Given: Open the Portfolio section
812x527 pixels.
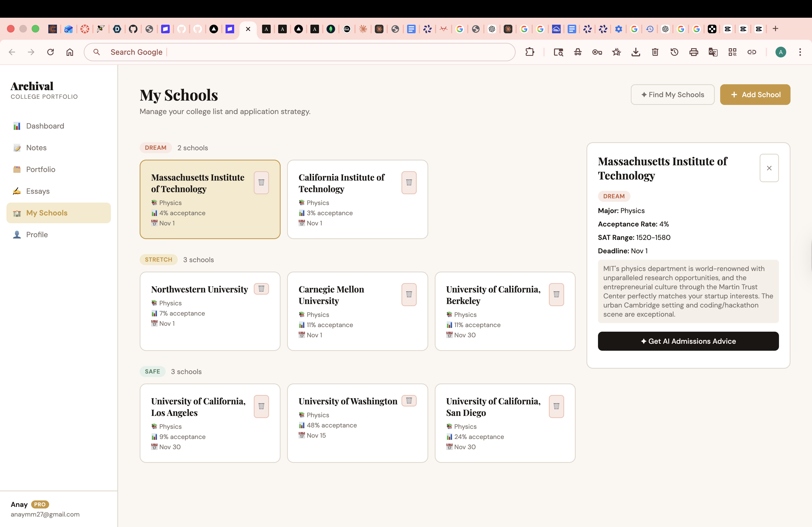Looking at the screenshot, I should click(x=41, y=169).
